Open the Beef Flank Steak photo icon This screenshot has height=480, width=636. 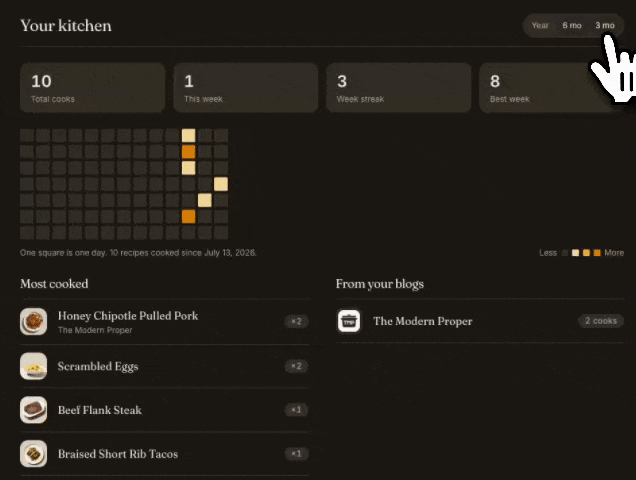pos(33,410)
